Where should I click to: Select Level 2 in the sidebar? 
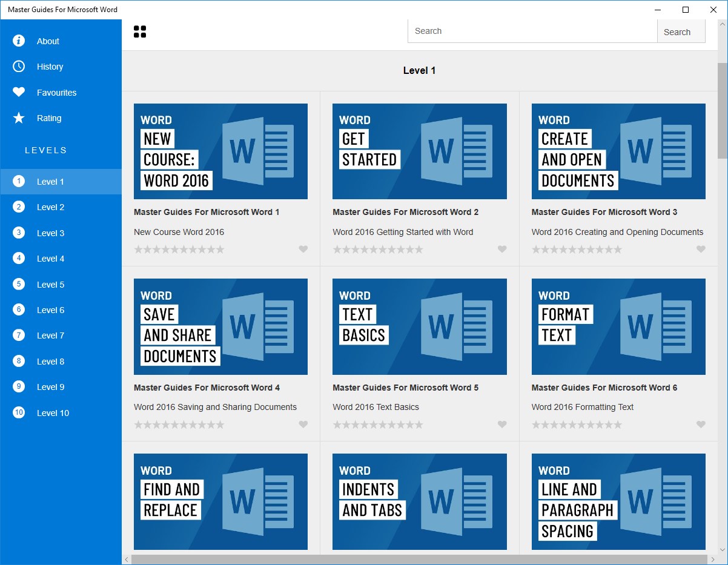61,207
